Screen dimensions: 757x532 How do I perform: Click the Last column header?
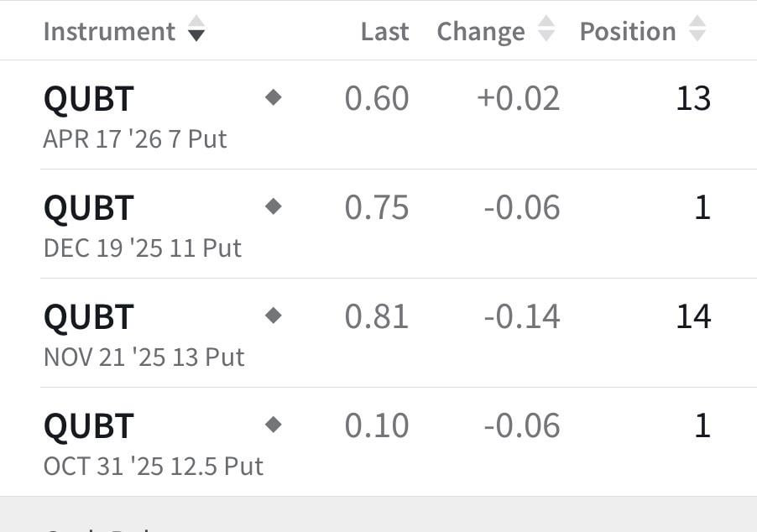(384, 32)
